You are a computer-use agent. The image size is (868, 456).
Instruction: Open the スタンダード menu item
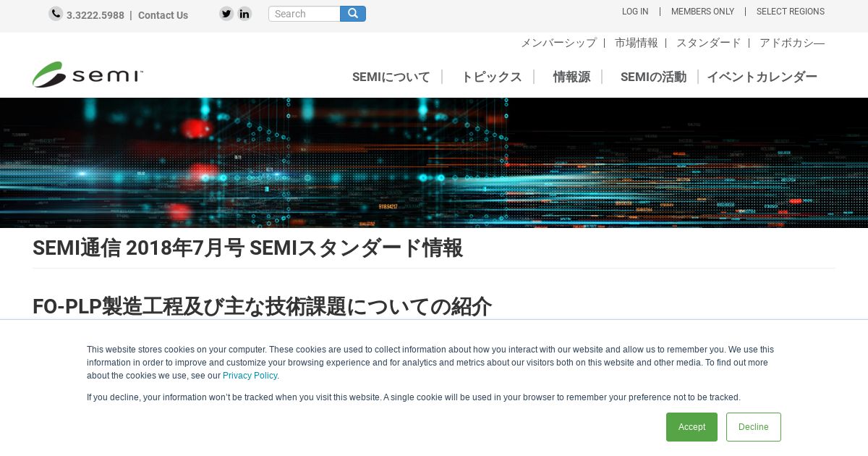click(709, 43)
